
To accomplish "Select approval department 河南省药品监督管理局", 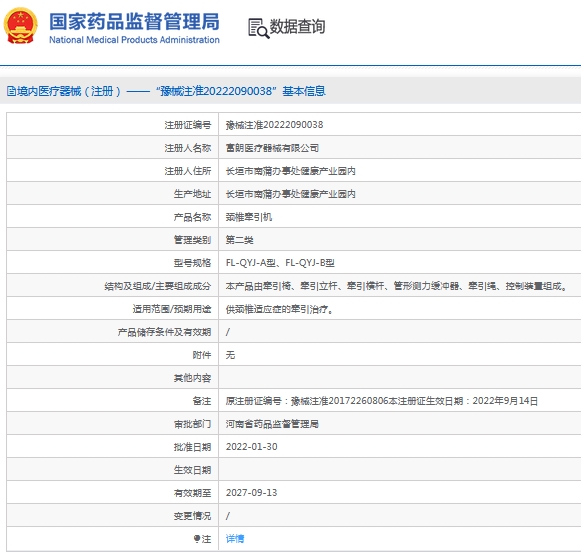I will [272, 424].
